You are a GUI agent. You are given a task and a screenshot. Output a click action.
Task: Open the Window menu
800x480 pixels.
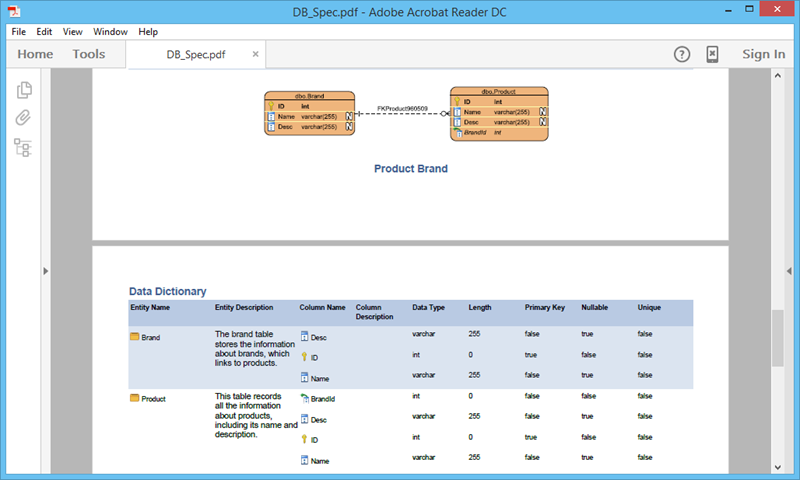(x=110, y=32)
